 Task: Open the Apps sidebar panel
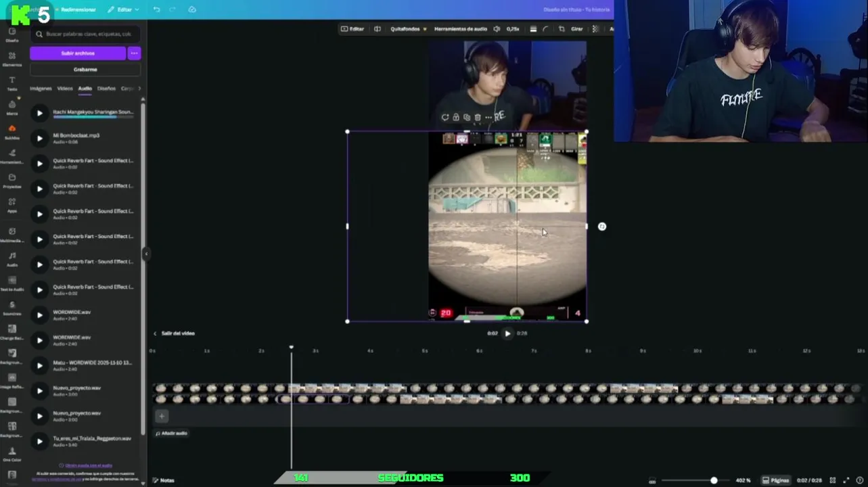[12, 205]
